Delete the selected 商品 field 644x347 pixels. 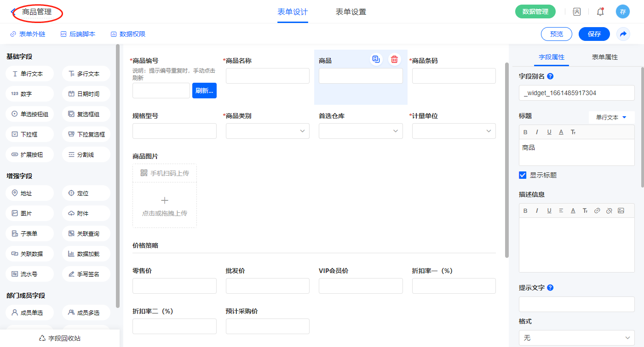(x=394, y=59)
